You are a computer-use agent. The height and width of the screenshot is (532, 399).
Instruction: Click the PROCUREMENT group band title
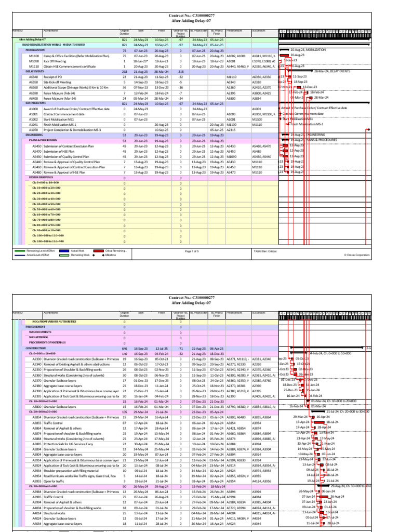click(x=35, y=327)
